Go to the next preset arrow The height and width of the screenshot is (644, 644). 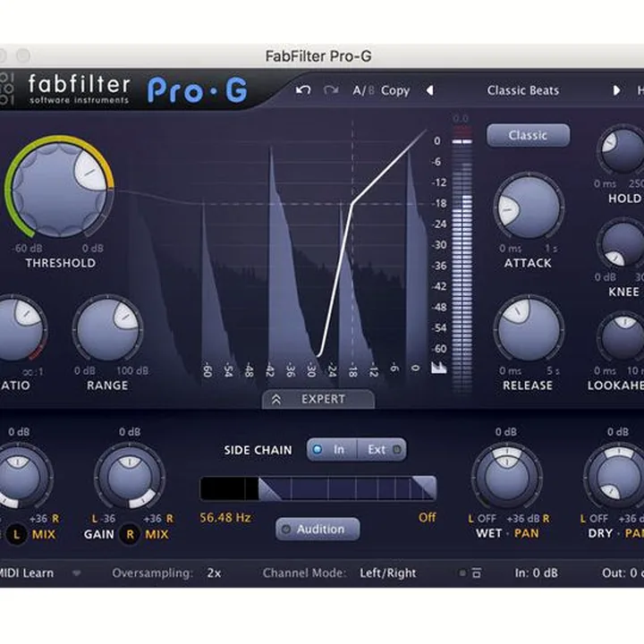click(x=616, y=90)
